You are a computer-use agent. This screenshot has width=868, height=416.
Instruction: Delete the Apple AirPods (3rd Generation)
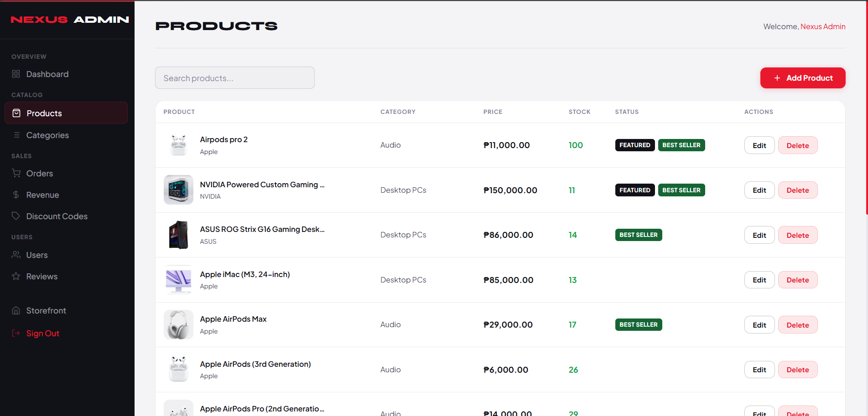798,370
